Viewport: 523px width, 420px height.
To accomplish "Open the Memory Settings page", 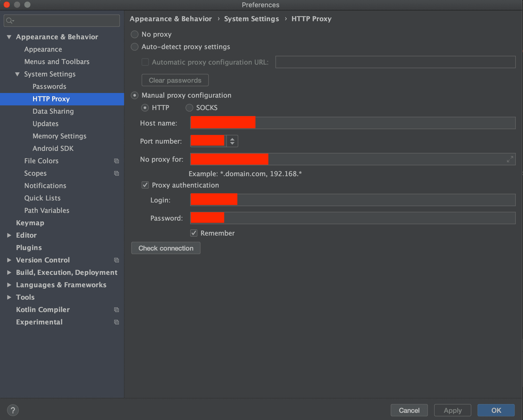I will pos(59,136).
